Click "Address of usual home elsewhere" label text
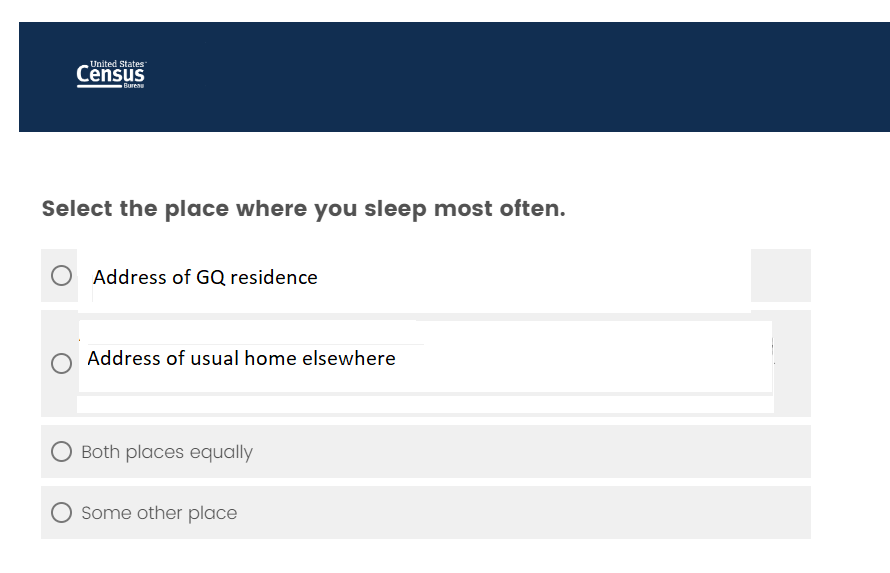The image size is (890, 573). 241,358
